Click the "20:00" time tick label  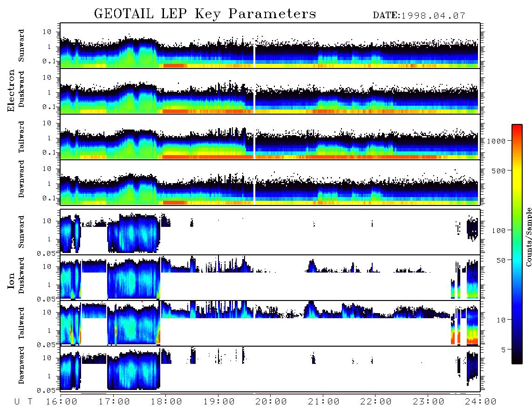click(271, 402)
